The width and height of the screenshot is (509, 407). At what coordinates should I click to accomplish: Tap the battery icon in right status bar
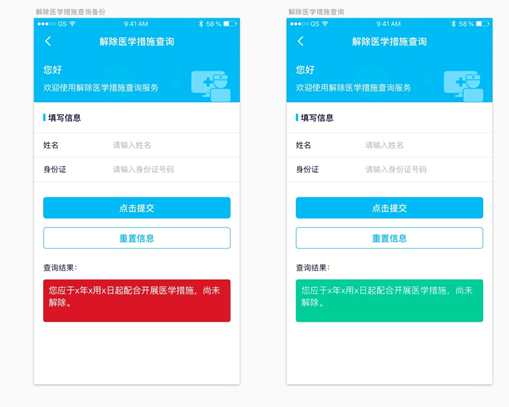pos(483,24)
